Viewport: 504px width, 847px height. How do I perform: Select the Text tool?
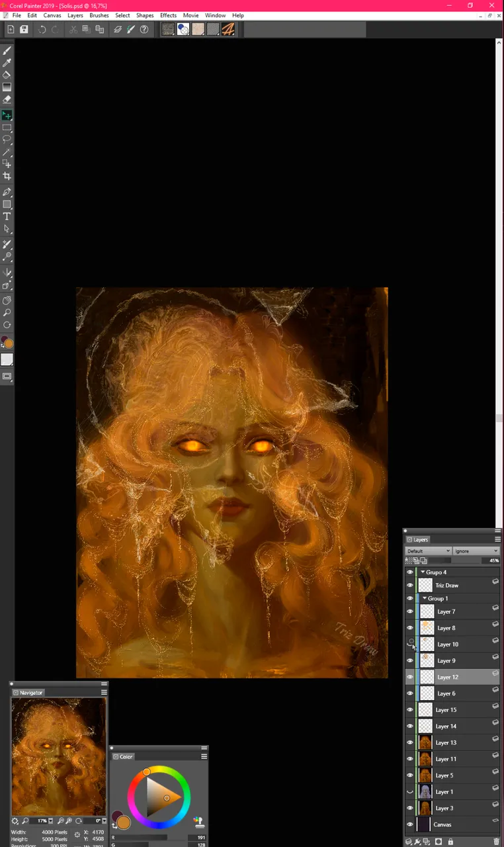tap(7, 216)
